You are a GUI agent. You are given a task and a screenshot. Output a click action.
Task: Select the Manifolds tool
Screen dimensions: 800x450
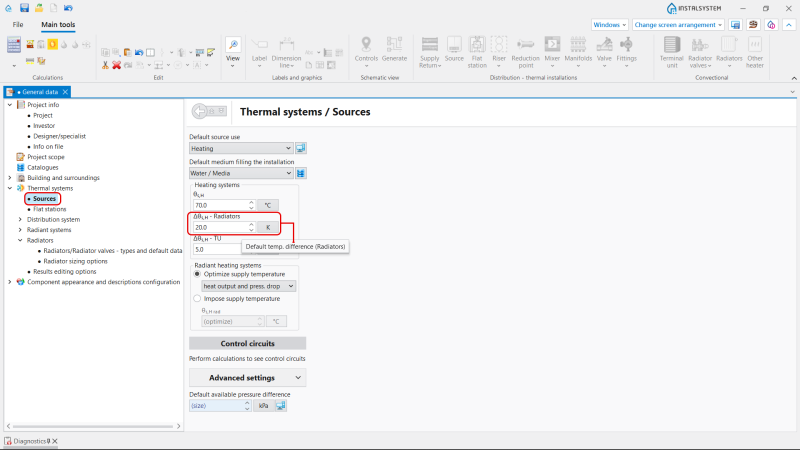coord(578,52)
